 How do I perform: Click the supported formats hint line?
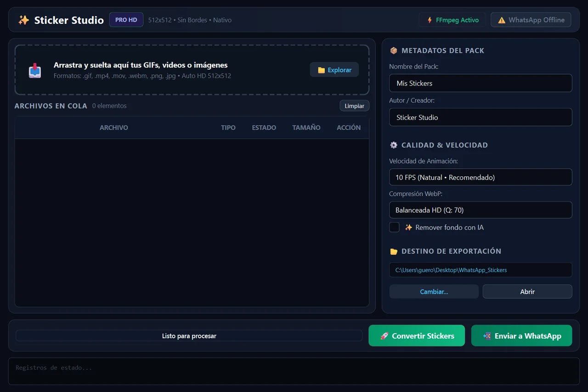point(142,76)
